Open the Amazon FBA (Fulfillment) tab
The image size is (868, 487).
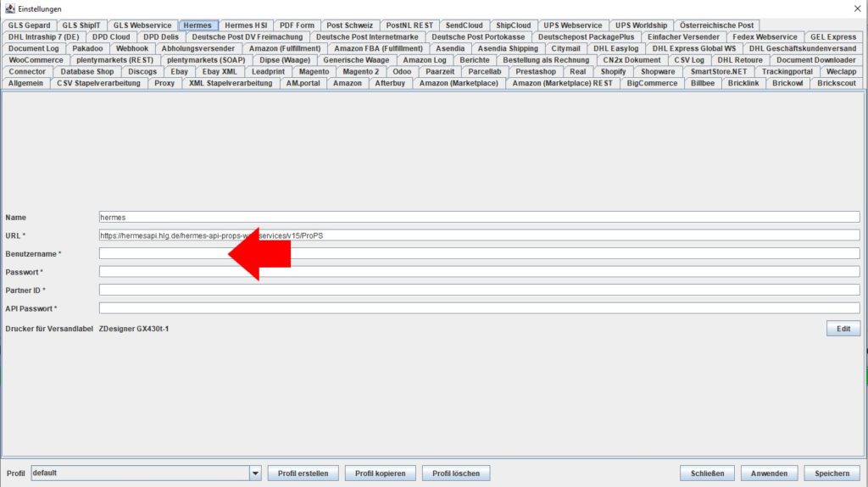pos(378,49)
